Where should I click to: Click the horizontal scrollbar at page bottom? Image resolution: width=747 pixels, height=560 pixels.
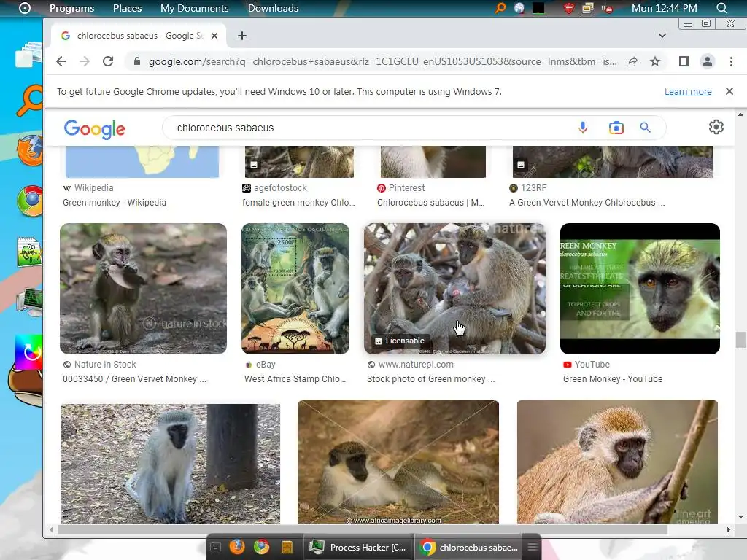362,529
